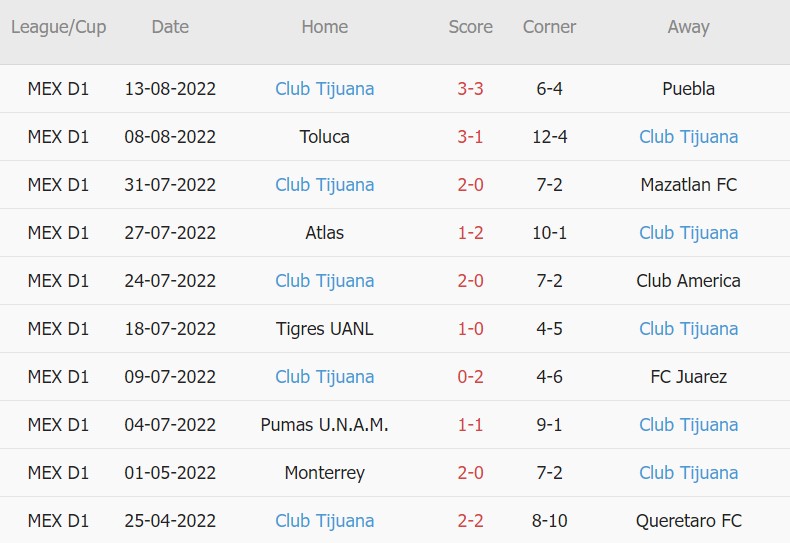
Task: Select the 25-04-2022 date cell
Action: (x=170, y=521)
